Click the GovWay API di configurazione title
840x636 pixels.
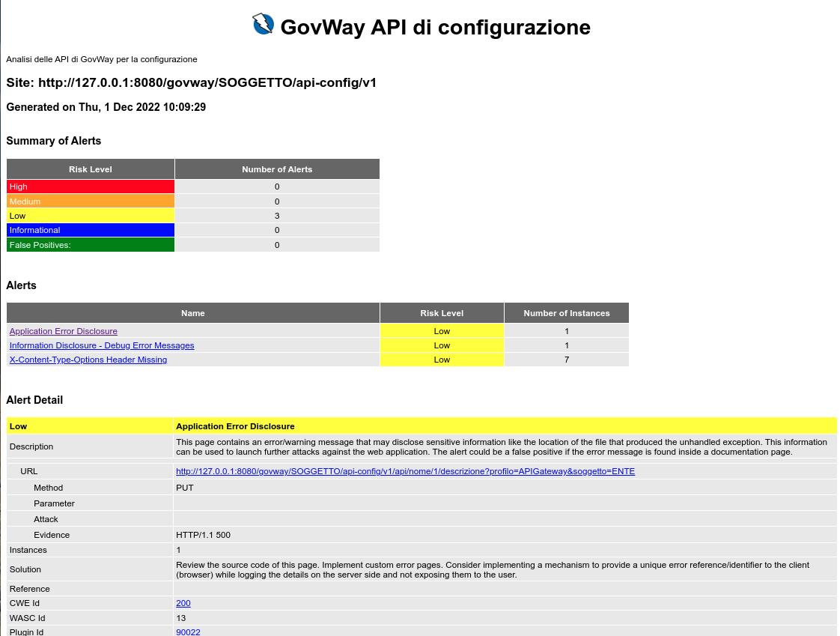coord(435,28)
